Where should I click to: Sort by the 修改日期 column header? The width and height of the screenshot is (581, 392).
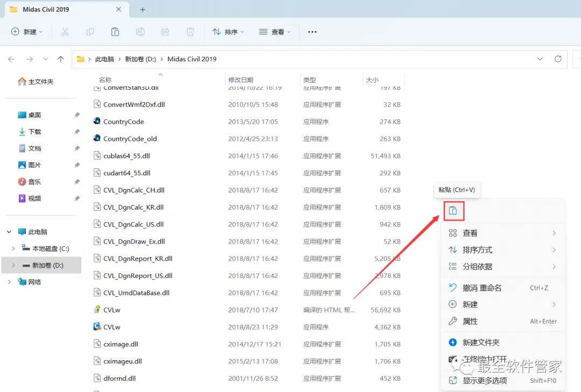click(x=241, y=80)
